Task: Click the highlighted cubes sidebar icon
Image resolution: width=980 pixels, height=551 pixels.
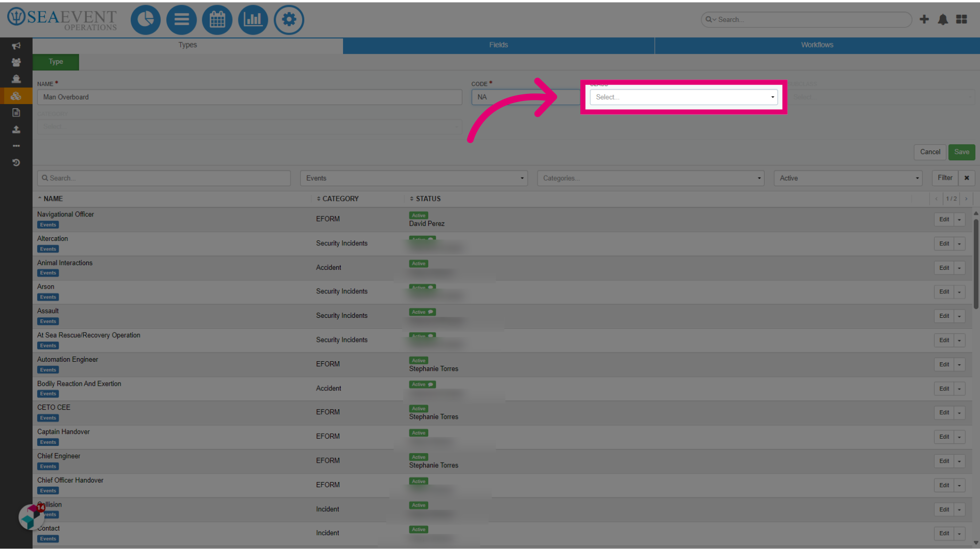Action: 16,95
